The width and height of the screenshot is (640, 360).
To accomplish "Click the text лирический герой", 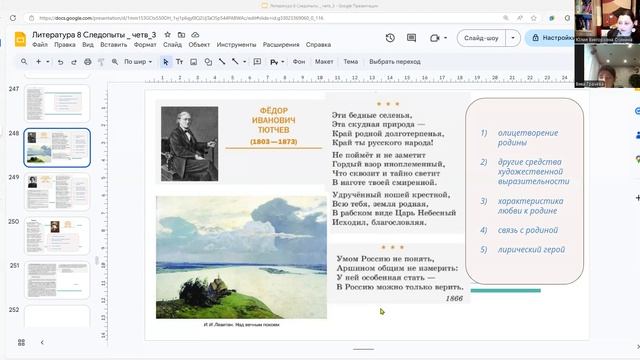I will [531, 249].
